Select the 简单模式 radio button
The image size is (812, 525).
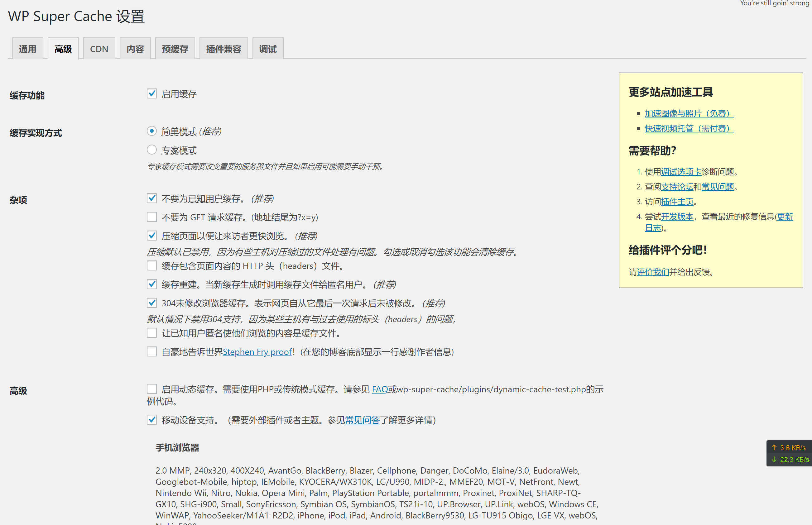tap(152, 131)
